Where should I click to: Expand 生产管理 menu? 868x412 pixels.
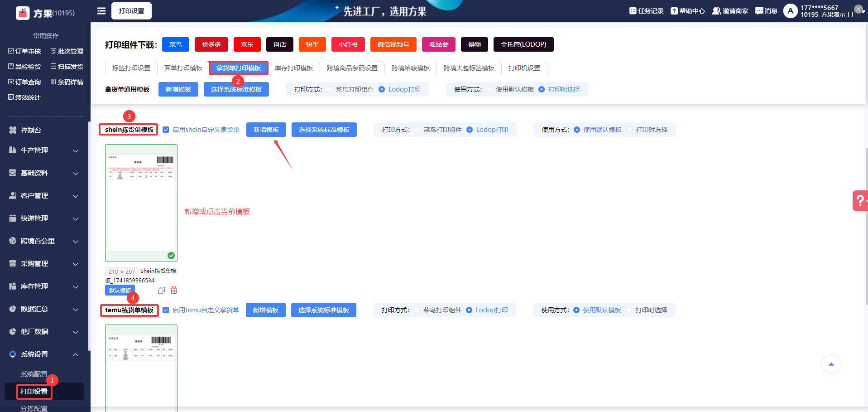pos(44,150)
